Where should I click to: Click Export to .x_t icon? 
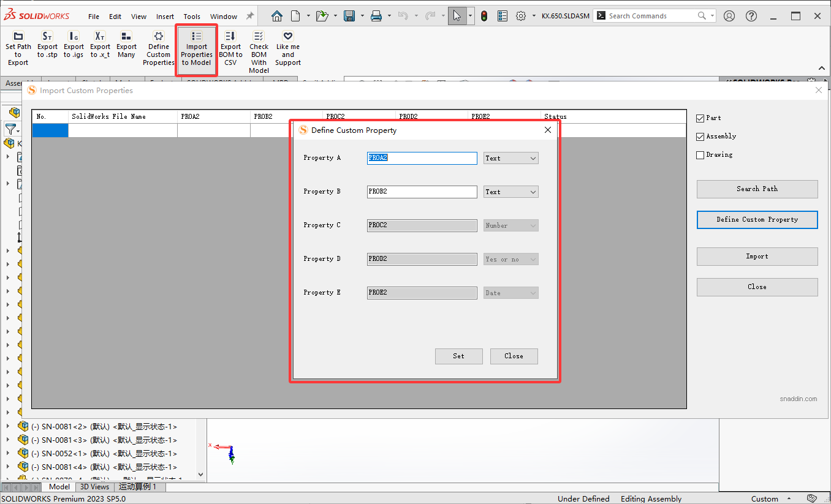pos(100,45)
